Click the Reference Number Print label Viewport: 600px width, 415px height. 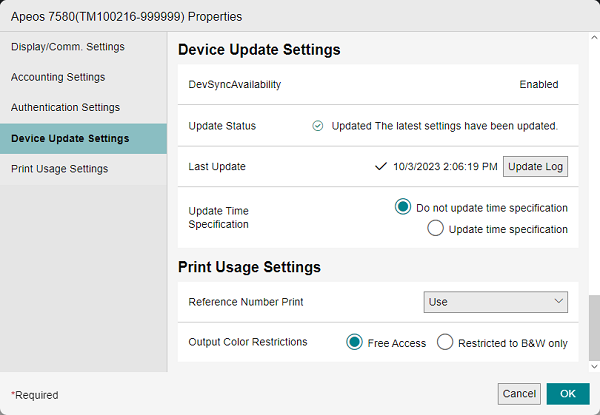(x=246, y=302)
